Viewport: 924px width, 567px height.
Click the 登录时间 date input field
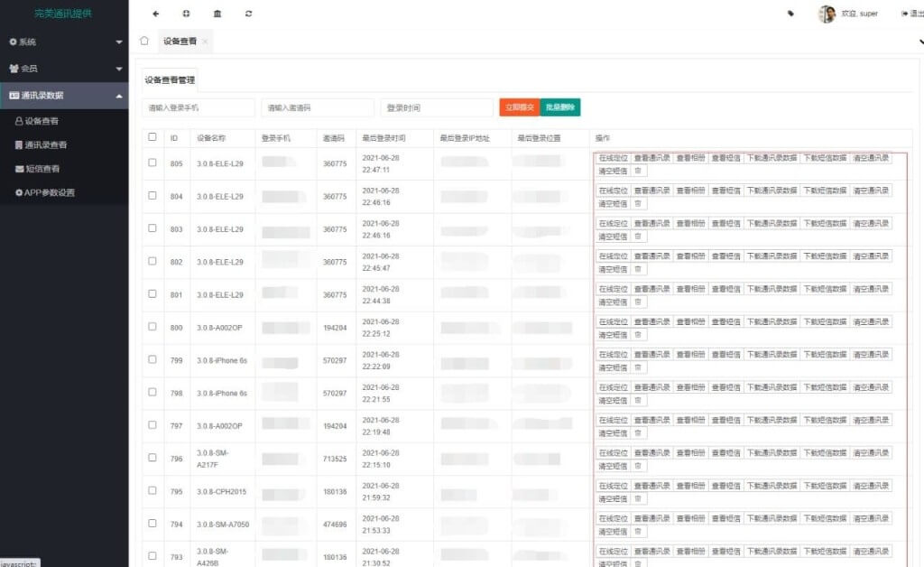pyautogui.click(x=437, y=107)
